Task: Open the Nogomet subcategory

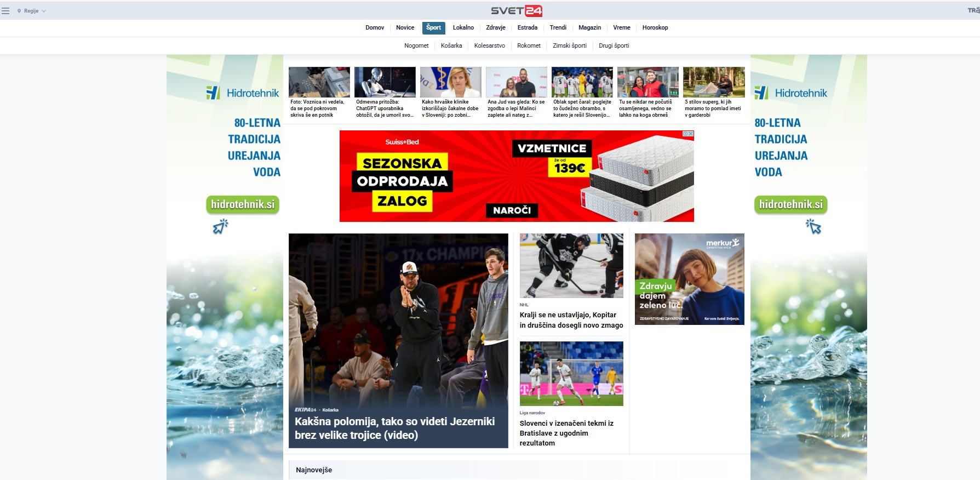Action: click(416, 45)
